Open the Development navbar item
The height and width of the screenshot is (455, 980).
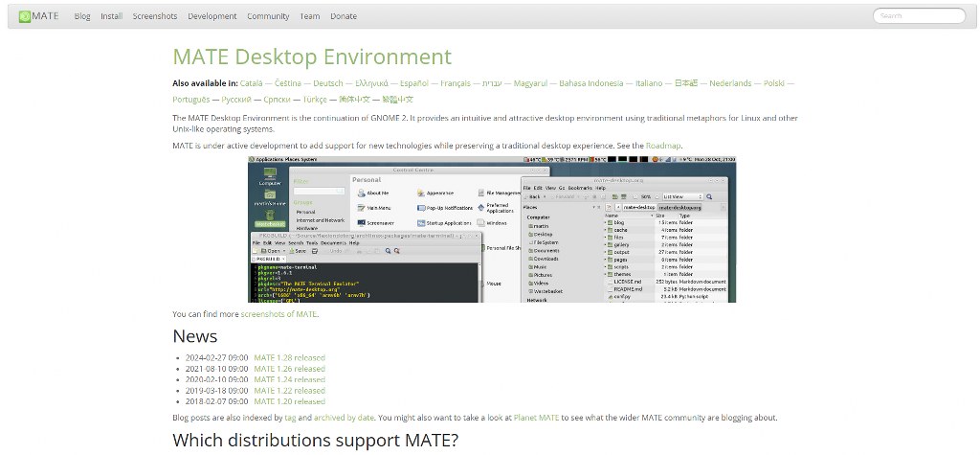212,16
